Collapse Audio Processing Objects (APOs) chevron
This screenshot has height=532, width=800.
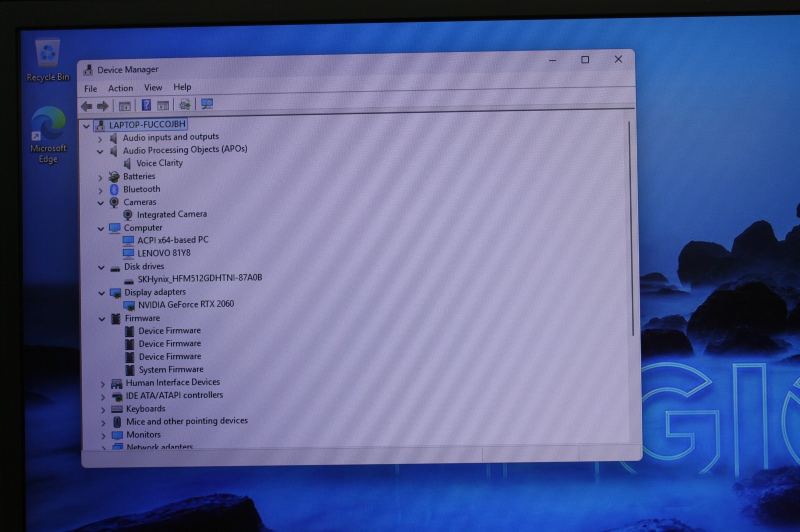pos(100,151)
